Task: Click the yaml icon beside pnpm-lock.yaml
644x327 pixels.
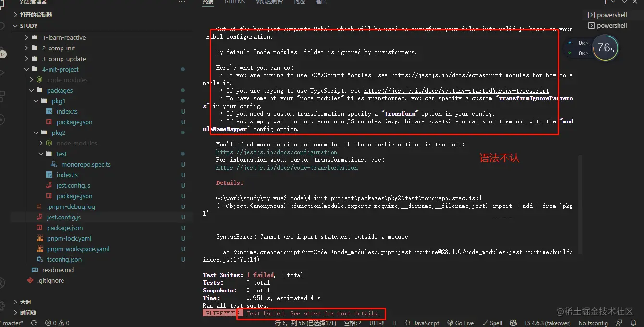Action: pyautogui.click(x=39, y=238)
